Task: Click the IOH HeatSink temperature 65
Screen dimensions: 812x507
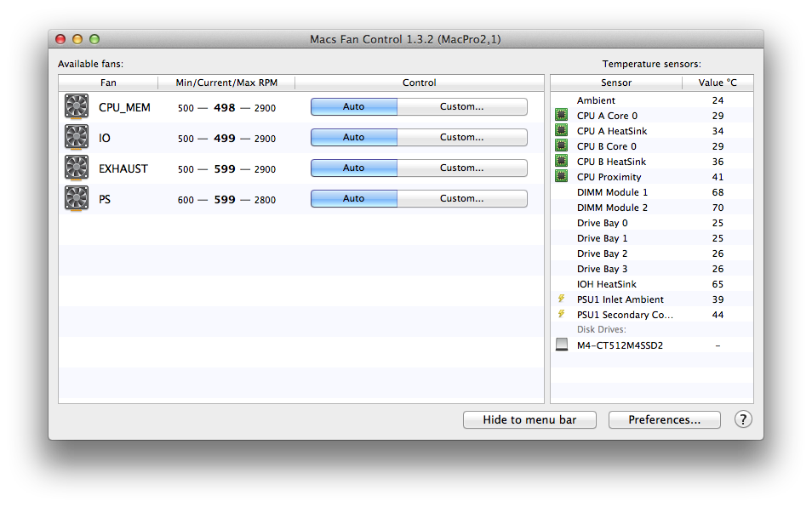Action: click(x=718, y=284)
